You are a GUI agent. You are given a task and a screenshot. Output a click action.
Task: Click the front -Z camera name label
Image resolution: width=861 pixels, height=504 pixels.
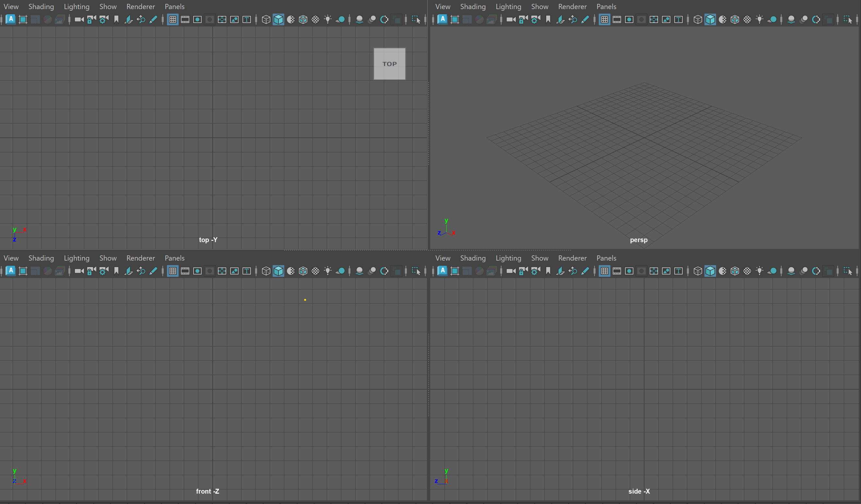pos(207,491)
